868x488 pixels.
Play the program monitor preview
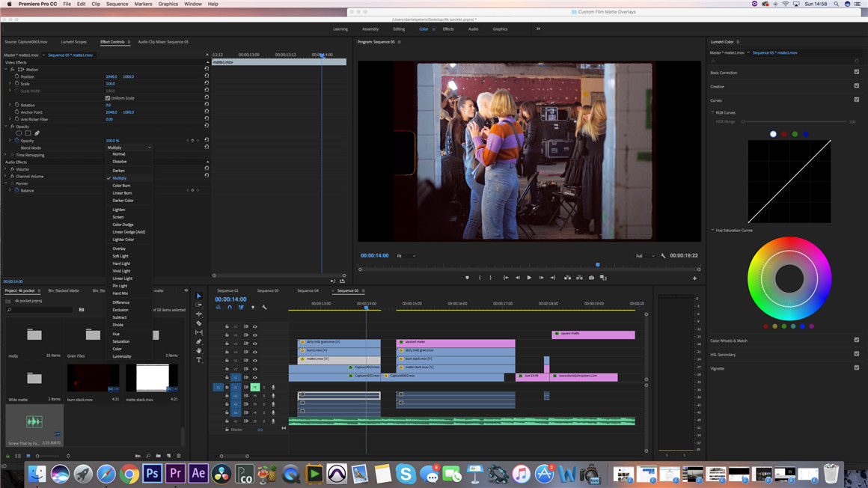(x=529, y=278)
